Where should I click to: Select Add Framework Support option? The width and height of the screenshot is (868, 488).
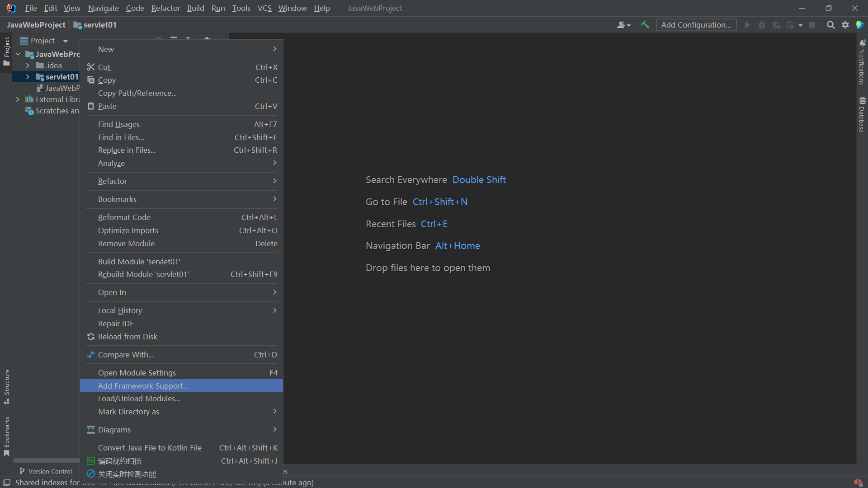point(142,385)
